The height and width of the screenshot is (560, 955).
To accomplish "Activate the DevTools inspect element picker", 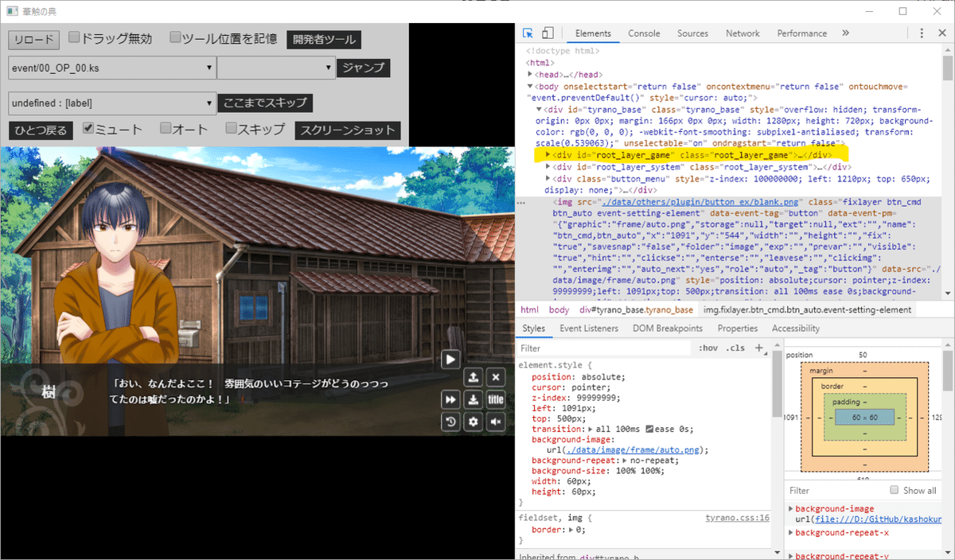I will (x=528, y=33).
